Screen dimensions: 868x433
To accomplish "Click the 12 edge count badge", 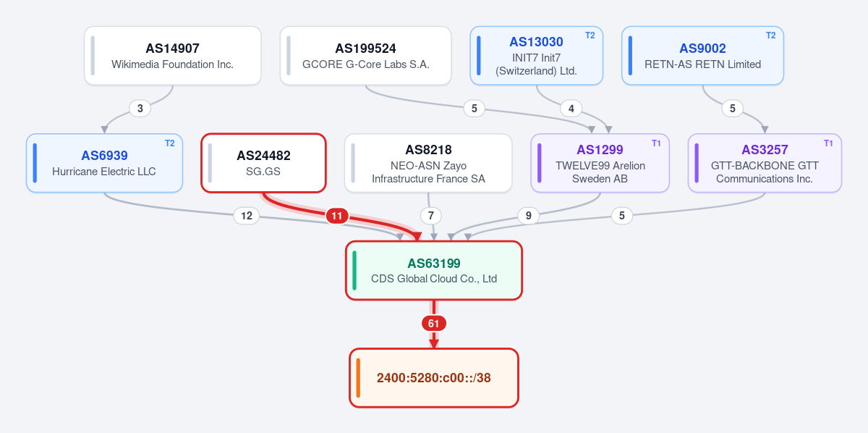I will [246, 216].
